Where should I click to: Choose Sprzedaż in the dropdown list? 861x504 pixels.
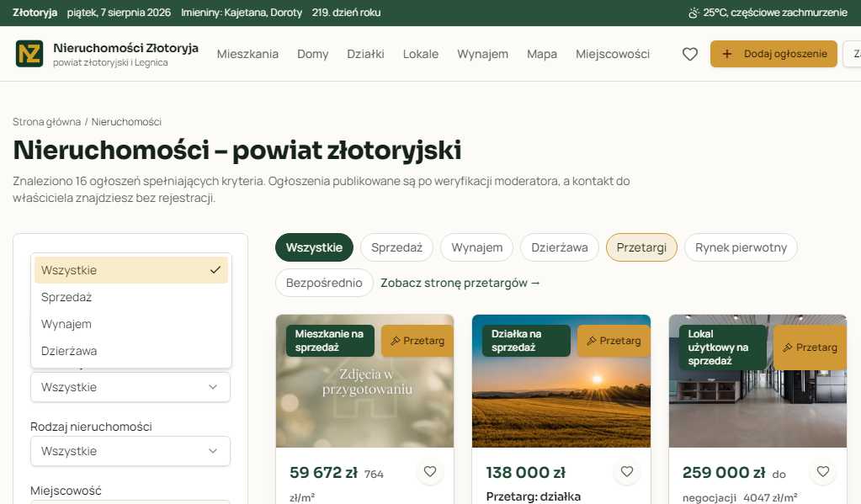pos(131,297)
